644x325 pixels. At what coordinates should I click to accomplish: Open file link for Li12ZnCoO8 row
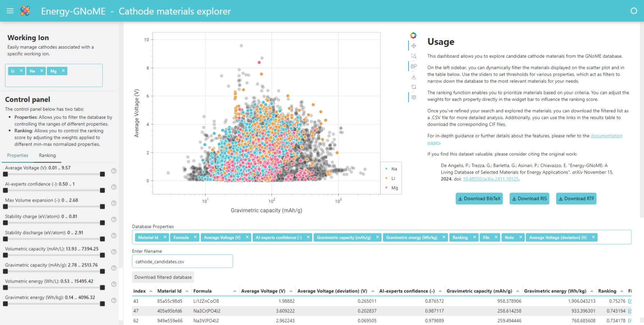(x=630, y=301)
